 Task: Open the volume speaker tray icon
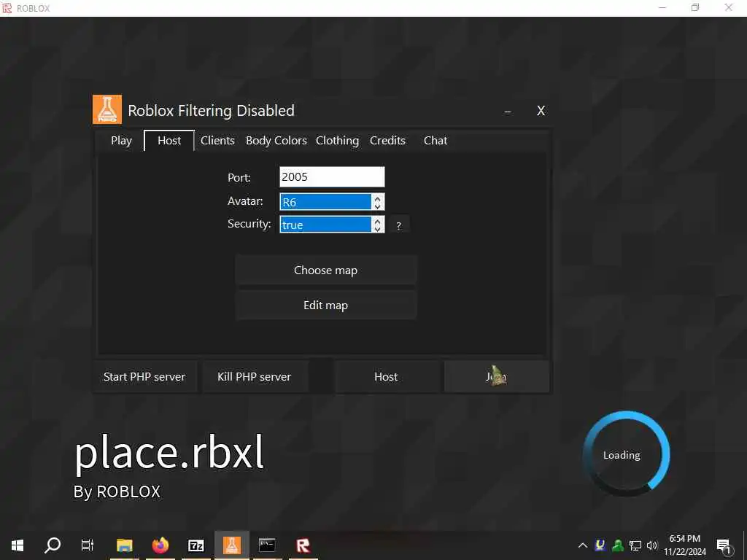click(651, 545)
